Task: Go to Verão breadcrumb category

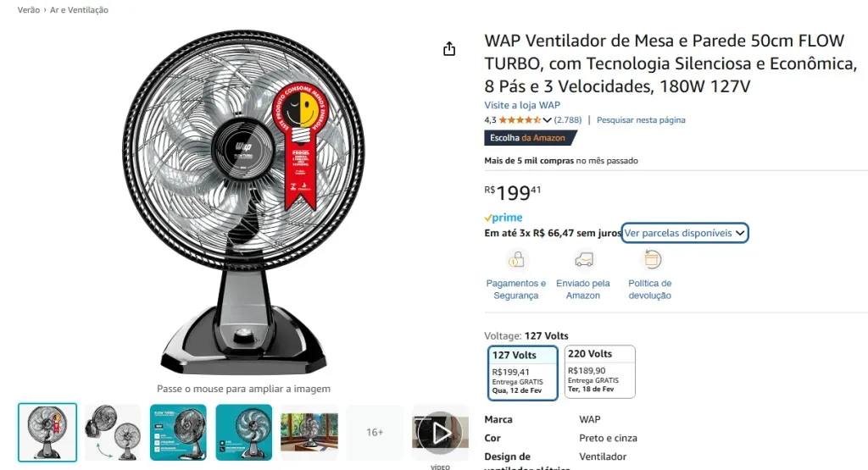Action: point(28,10)
